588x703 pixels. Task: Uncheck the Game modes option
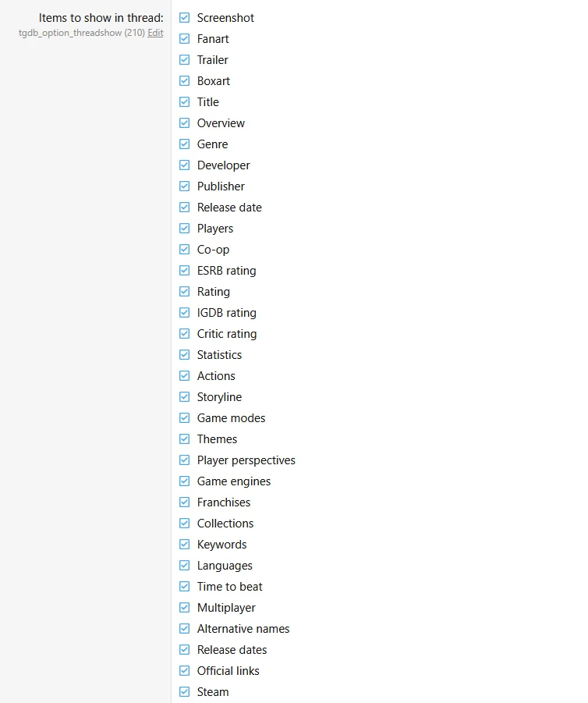tap(184, 418)
